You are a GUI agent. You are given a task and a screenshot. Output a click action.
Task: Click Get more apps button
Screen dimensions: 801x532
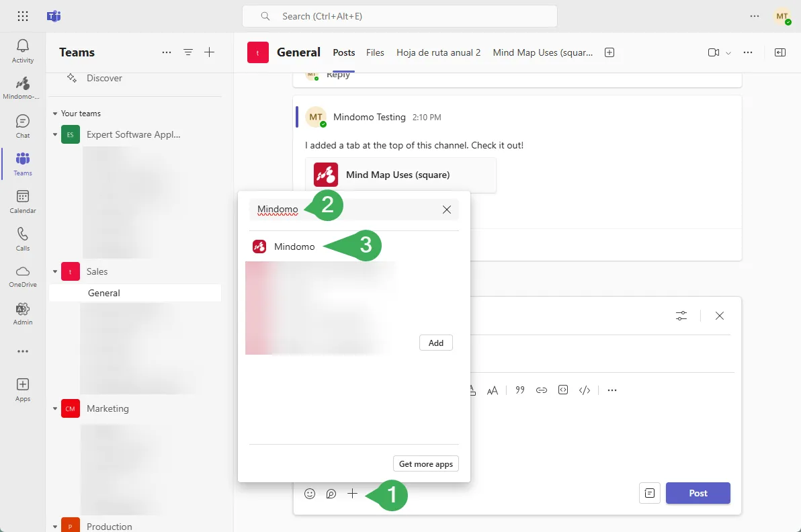point(426,464)
